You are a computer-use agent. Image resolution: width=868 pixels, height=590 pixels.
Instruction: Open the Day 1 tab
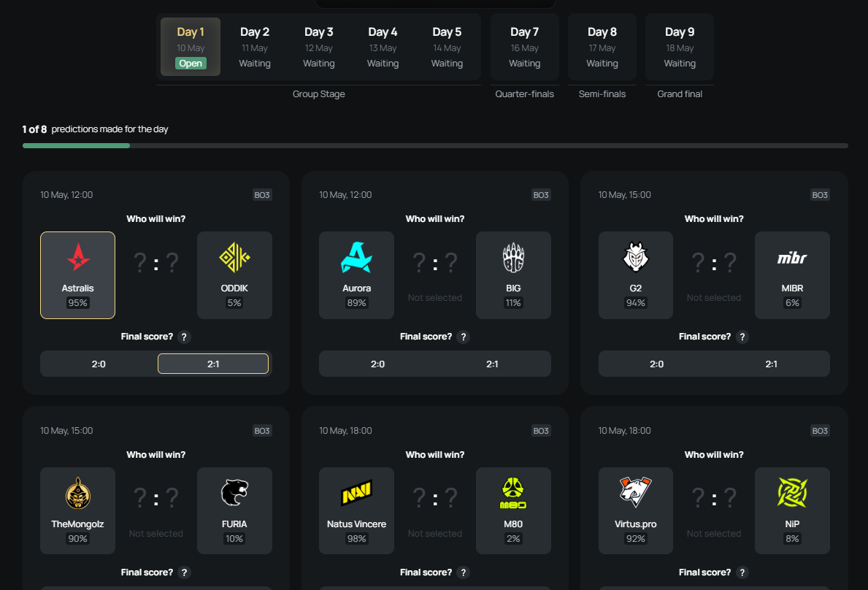(191, 47)
